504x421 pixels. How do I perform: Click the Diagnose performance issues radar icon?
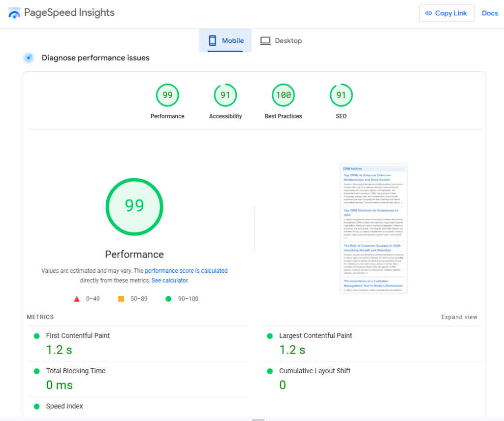29,58
